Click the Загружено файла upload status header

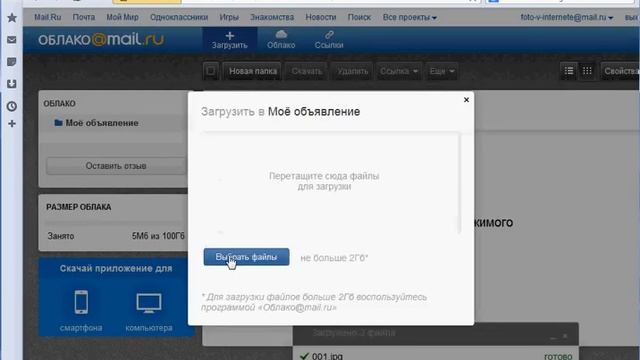pyautogui.click(x=354, y=333)
